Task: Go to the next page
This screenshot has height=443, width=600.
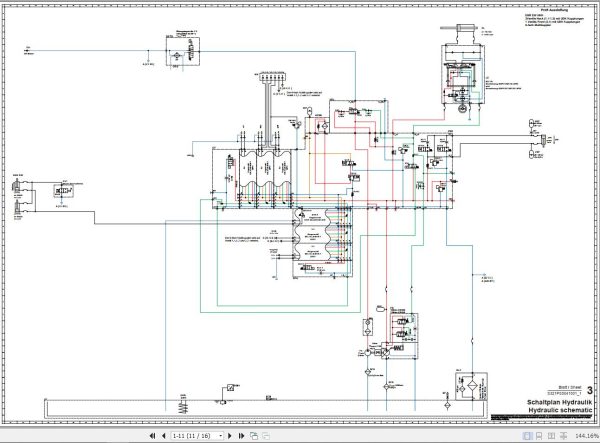Action: 230,436
